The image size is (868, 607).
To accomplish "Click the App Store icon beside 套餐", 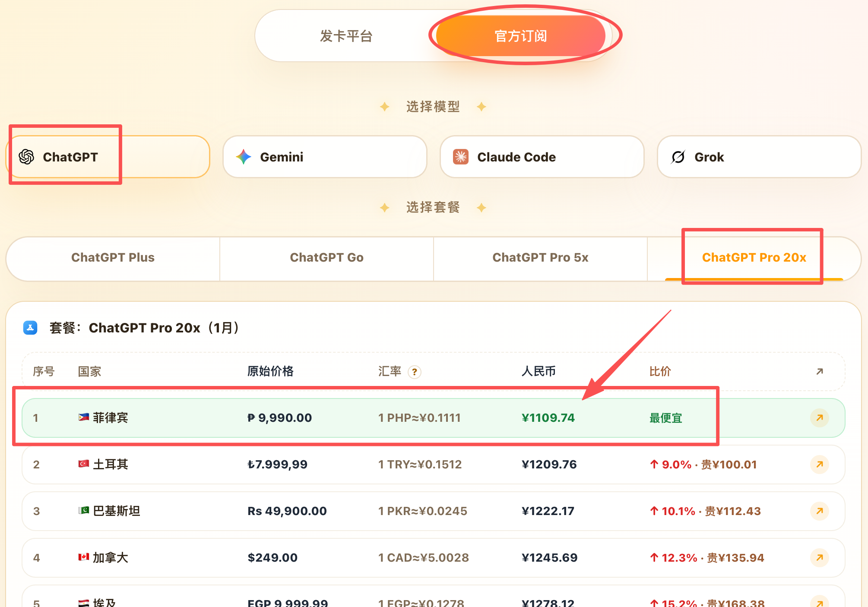I will tap(30, 328).
